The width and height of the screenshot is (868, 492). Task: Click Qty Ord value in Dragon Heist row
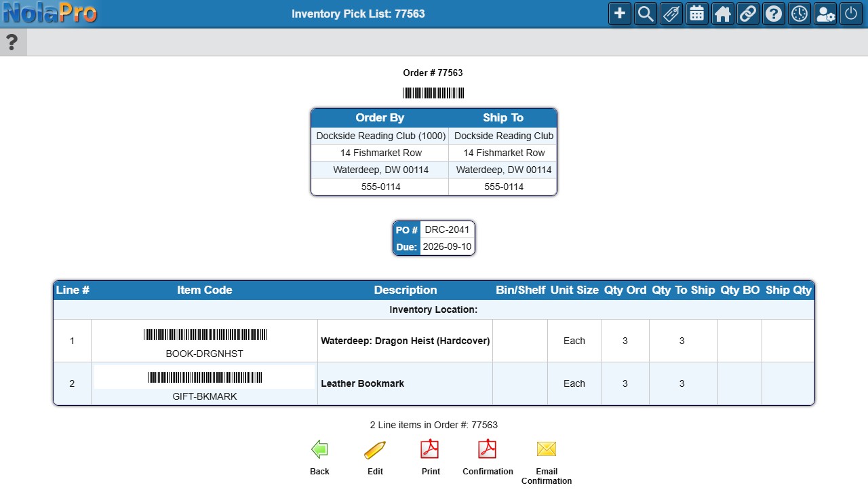click(625, 341)
